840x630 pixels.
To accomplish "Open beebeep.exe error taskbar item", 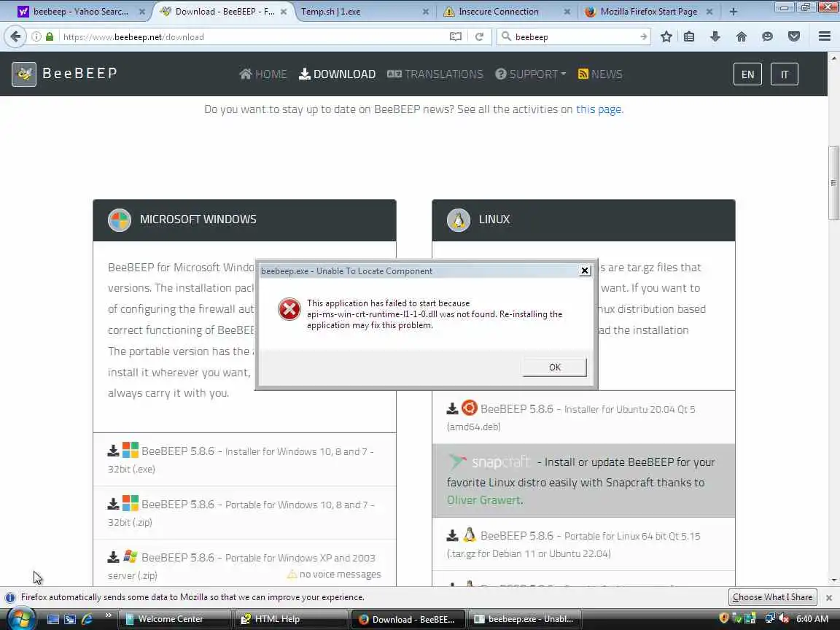I will coord(524,619).
